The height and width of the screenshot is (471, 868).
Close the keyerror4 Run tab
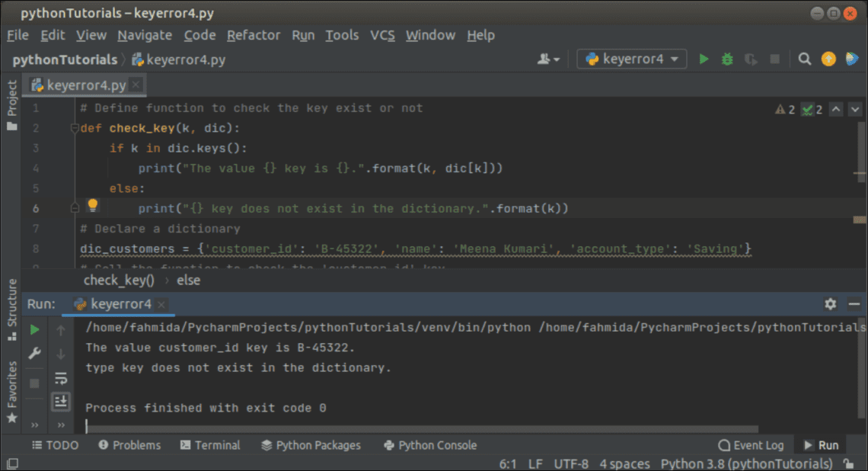click(161, 304)
